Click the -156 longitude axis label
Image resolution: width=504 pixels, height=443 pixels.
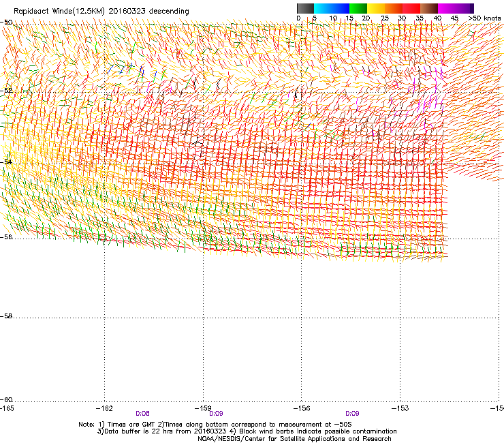(x=302, y=408)
